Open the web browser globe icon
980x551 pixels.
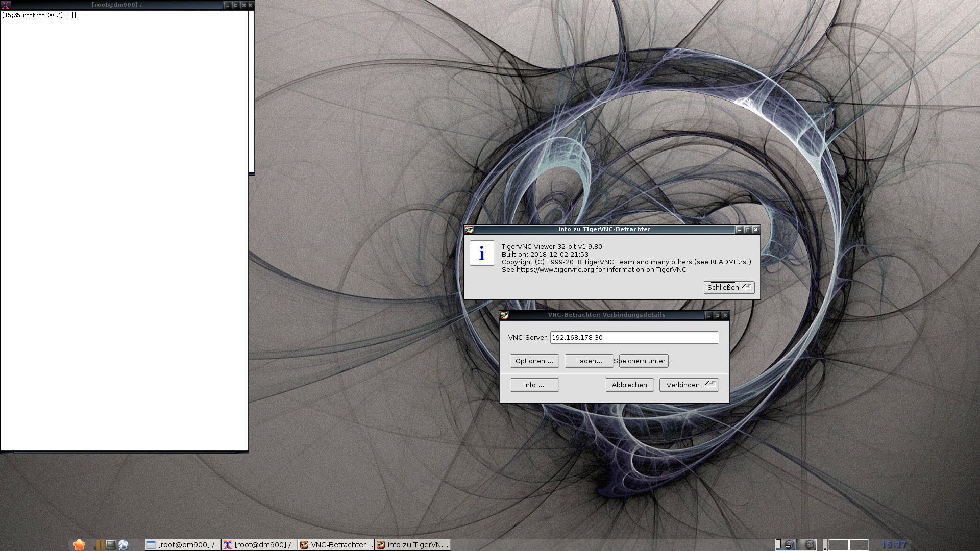(x=123, y=545)
